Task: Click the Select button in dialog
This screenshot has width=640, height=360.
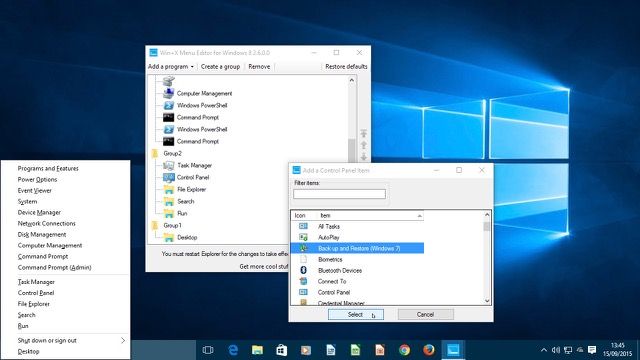Action: (x=356, y=314)
